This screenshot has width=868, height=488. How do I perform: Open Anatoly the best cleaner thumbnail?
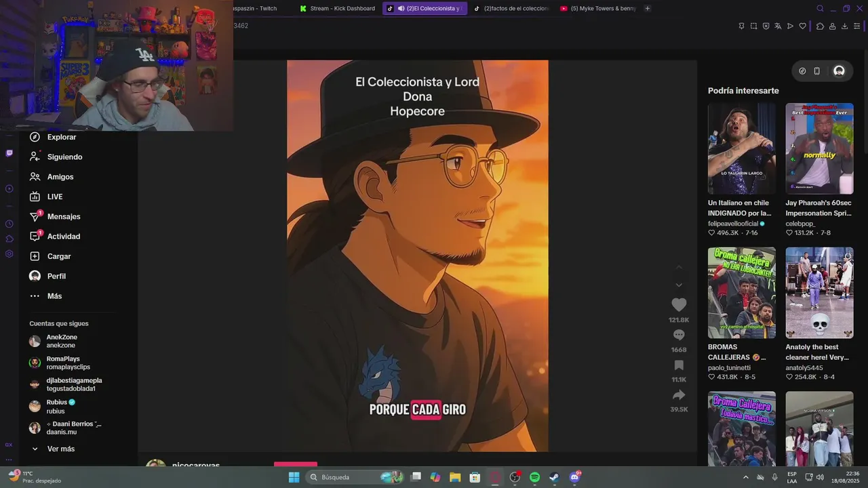point(819,293)
